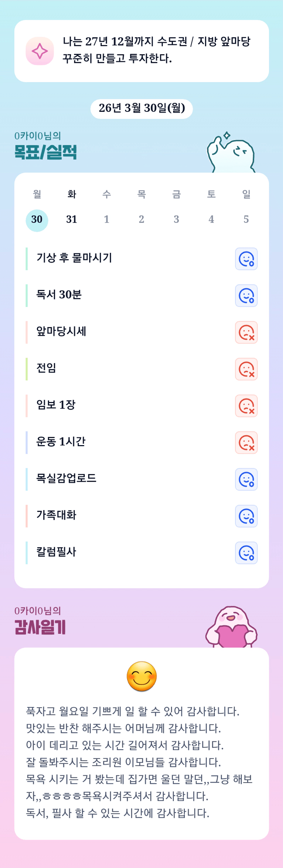Click the smiling emoji in gratitude diary

[x=142, y=676]
